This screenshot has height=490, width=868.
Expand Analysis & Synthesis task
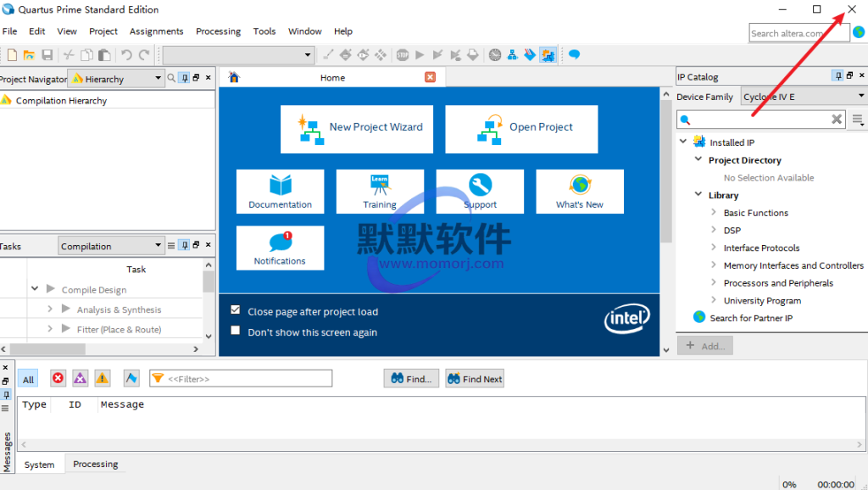click(50, 309)
